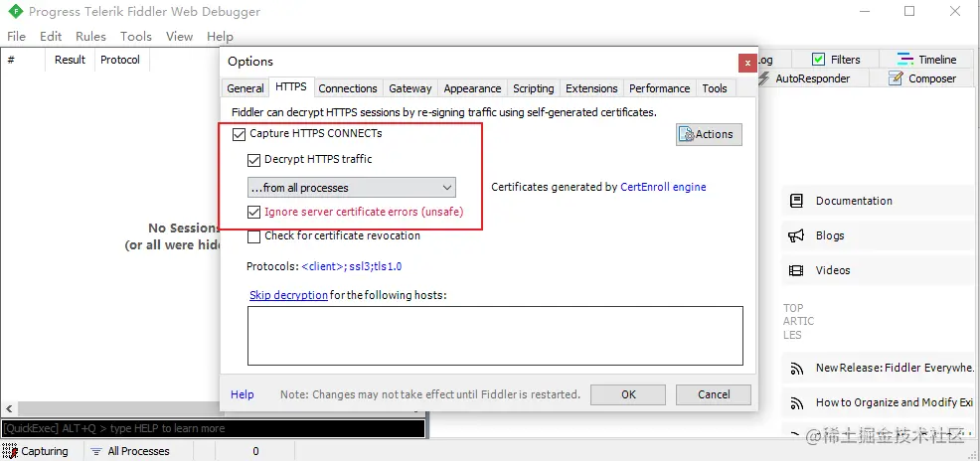This screenshot has width=980, height=461.
Task: Disable Ignore server certificate errors checkbox
Action: (253, 212)
